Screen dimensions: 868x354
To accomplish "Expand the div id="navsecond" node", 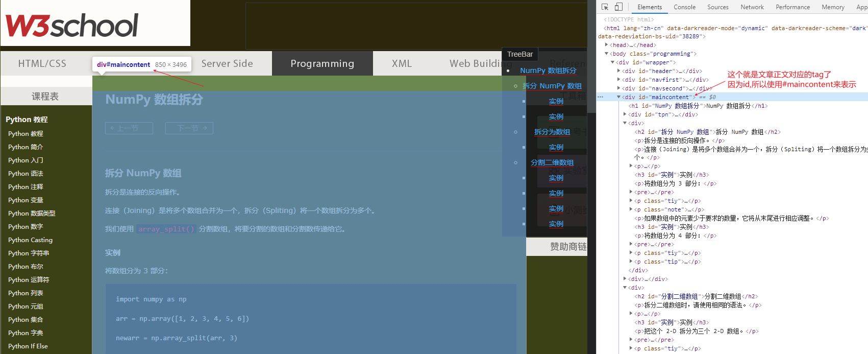I will pos(618,88).
